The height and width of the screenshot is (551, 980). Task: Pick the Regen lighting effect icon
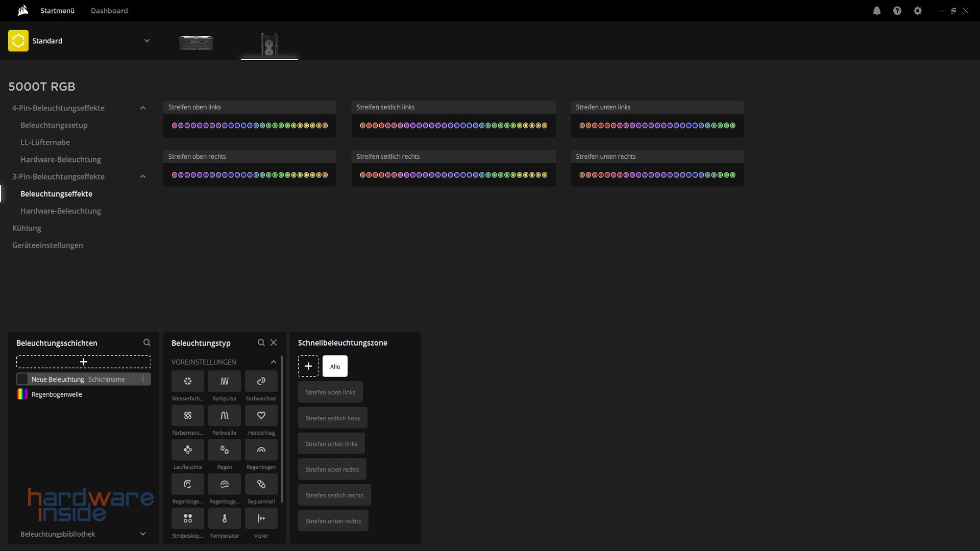(x=224, y=449)
